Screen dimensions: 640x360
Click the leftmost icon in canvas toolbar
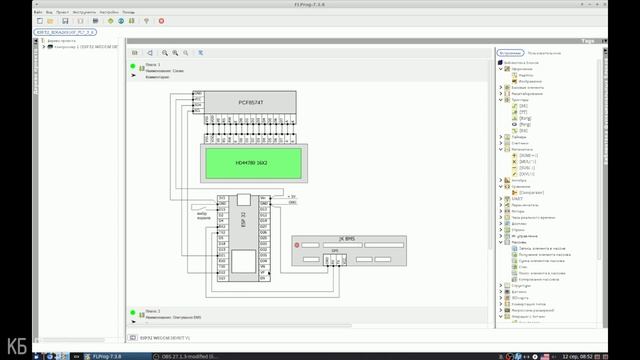point(135,53)
